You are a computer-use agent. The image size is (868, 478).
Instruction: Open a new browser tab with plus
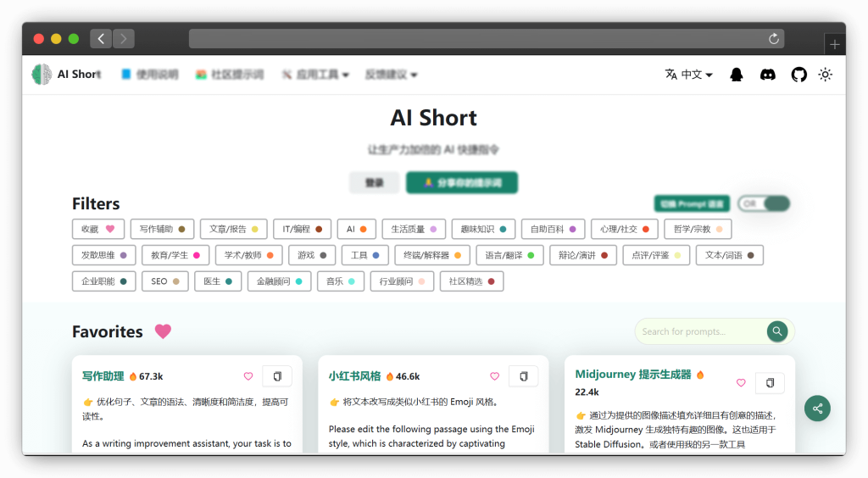click(x=835, y=44)
